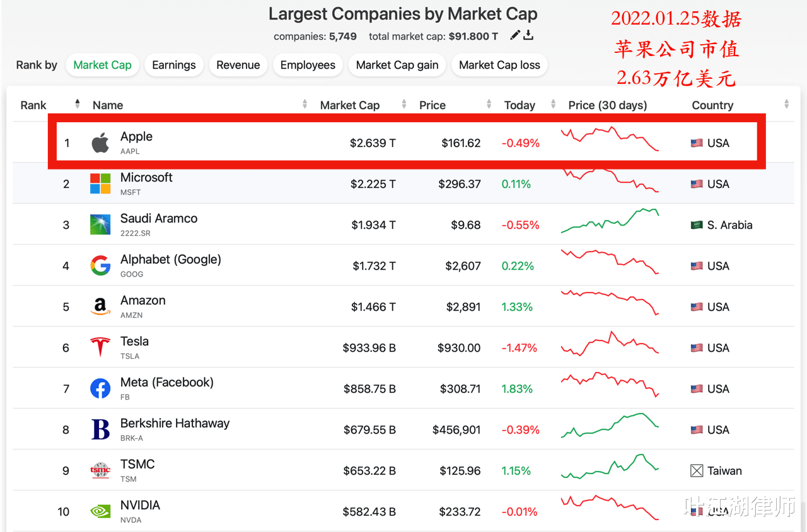Image resolution: width=807 pixels, height=532 pixels.
Task: Sort table by Price column header
Action: click(x=433, y=105)
